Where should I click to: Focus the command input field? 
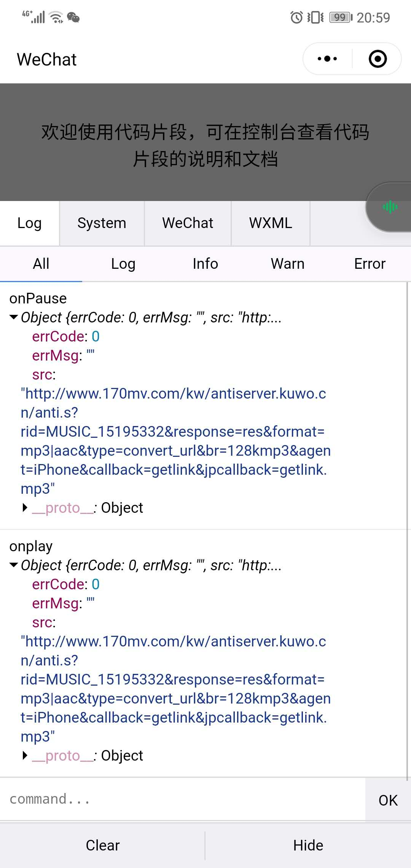(183, 799)
